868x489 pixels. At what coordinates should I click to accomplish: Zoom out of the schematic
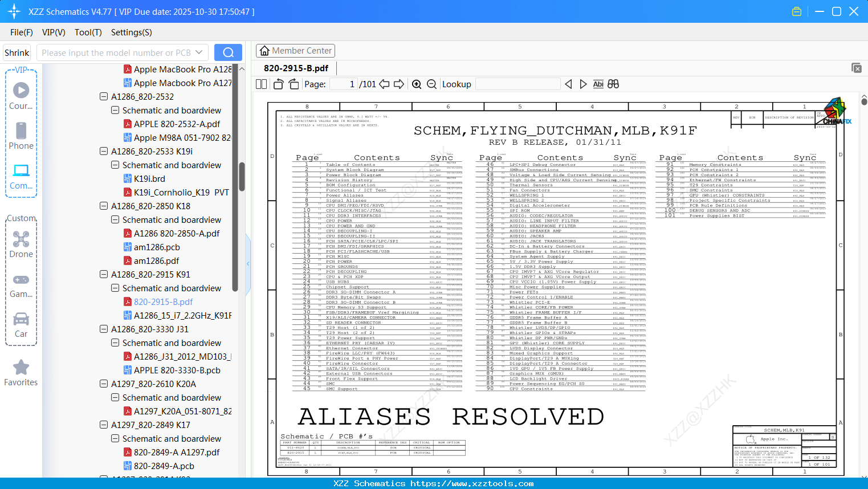click(431, 84)
